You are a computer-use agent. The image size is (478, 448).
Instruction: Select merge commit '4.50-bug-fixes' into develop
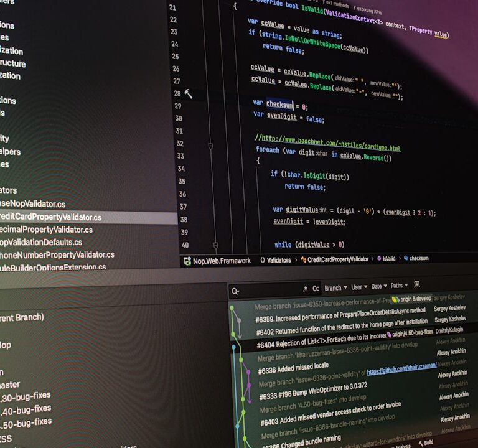click(x=313, y=404)
